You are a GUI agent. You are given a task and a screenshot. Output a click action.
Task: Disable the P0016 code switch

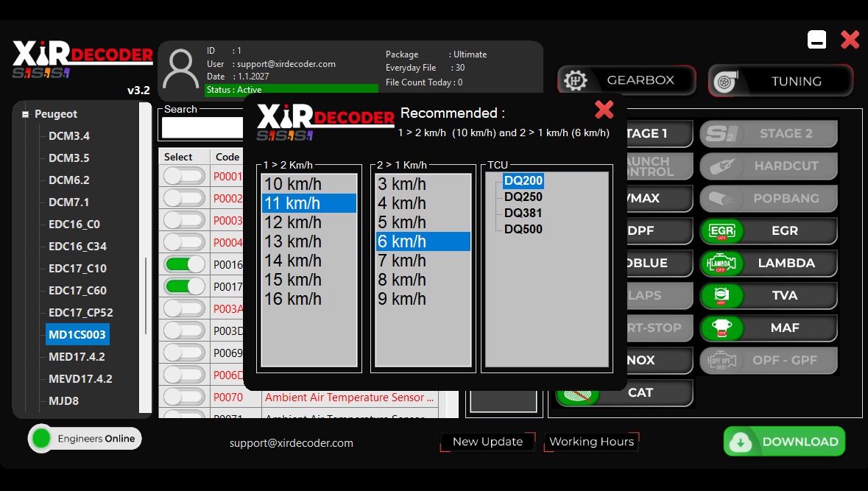pos(184,264)
